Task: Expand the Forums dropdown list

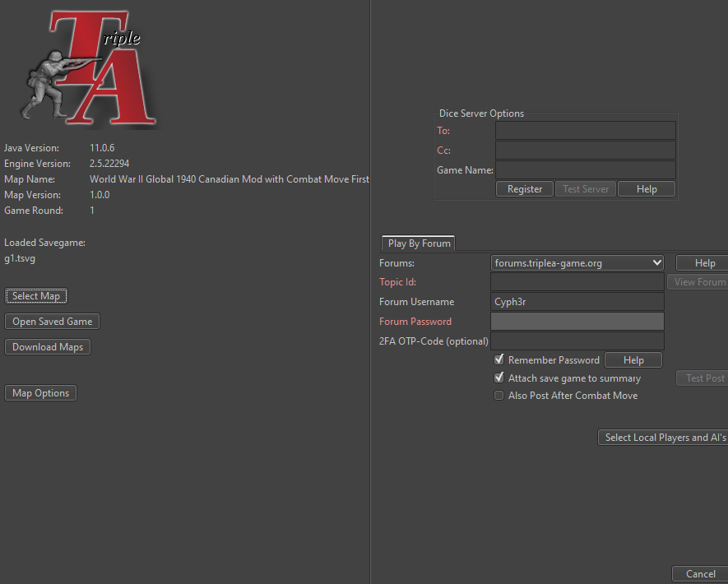Action: pyautogui.click(x=577, y=263)
